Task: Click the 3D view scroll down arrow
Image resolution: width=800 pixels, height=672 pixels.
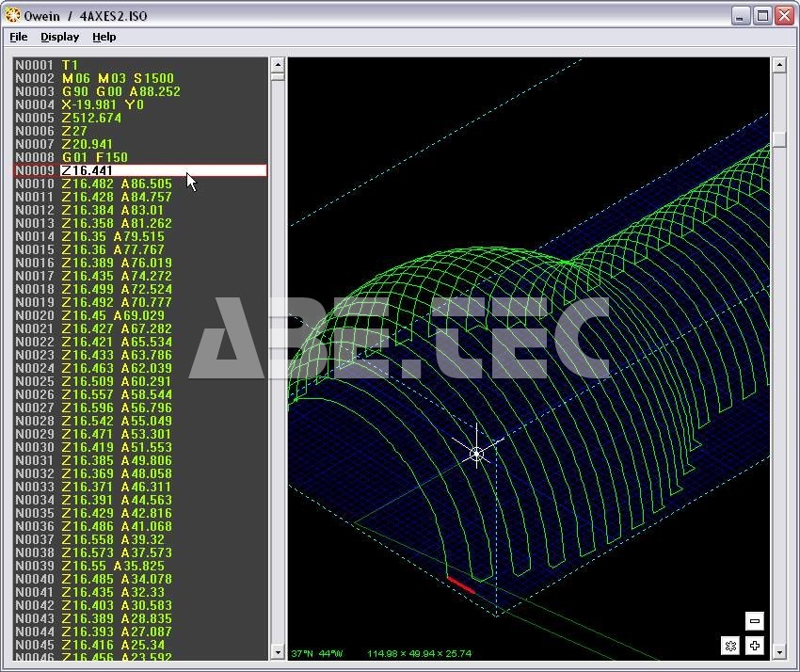Action: [x=779, y=652]
